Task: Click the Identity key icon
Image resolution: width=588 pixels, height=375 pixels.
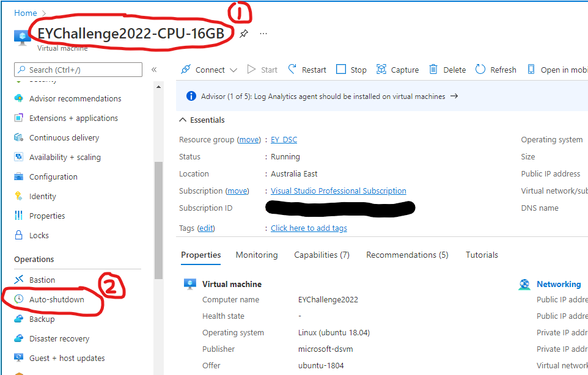Action: (19, 196)
